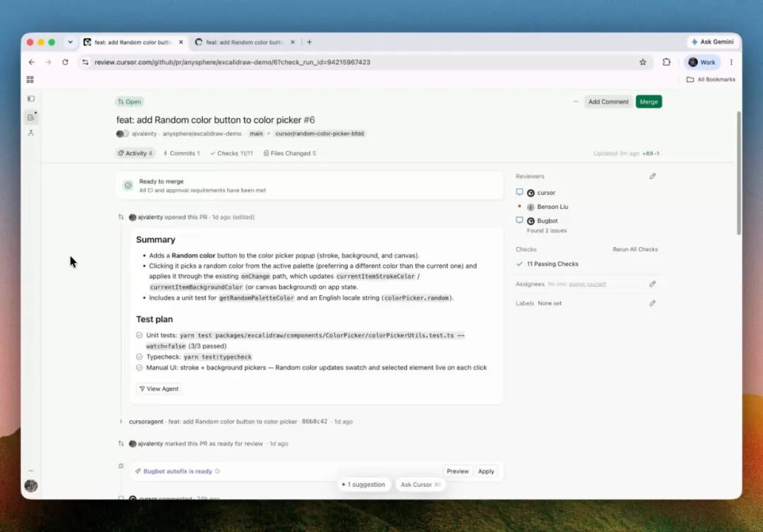The image size is (763, 532).
Task: Switch to the Files Changed tab
Action: coord(290,153)
